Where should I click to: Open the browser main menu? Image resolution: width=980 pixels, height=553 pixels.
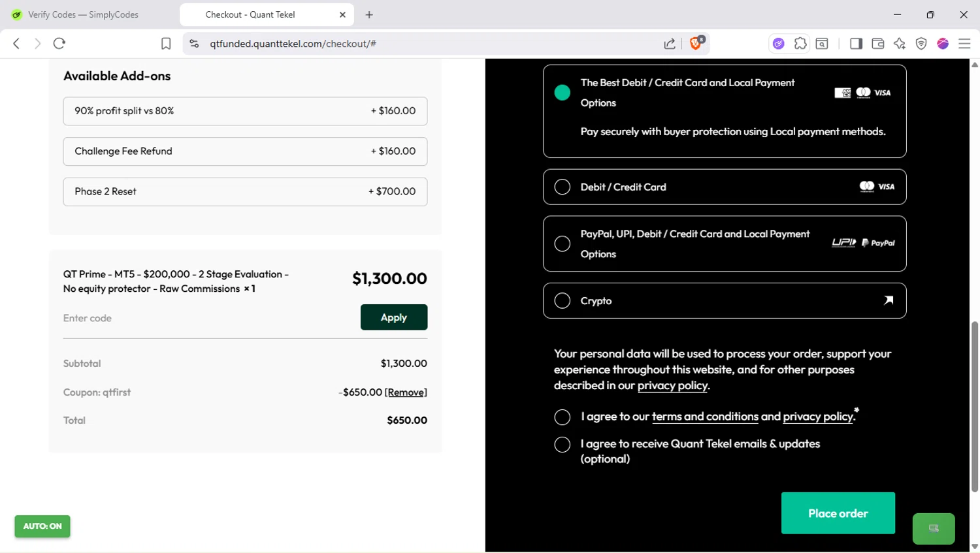tap(964, 44)
